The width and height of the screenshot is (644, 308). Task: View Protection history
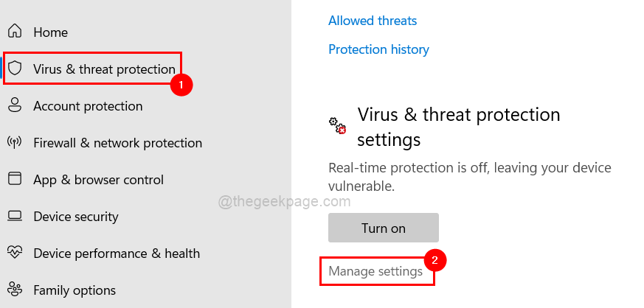tap(378, 49)
